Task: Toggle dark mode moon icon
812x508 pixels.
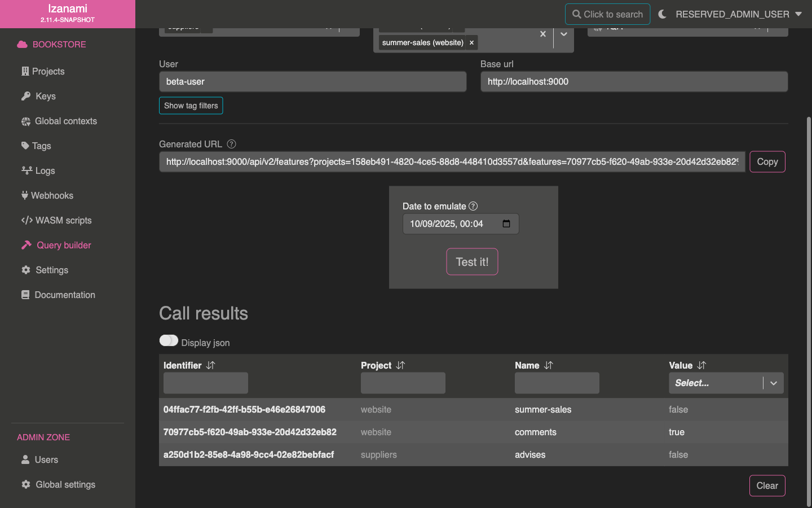Action: pyautogui.click(x=663, y=14)
